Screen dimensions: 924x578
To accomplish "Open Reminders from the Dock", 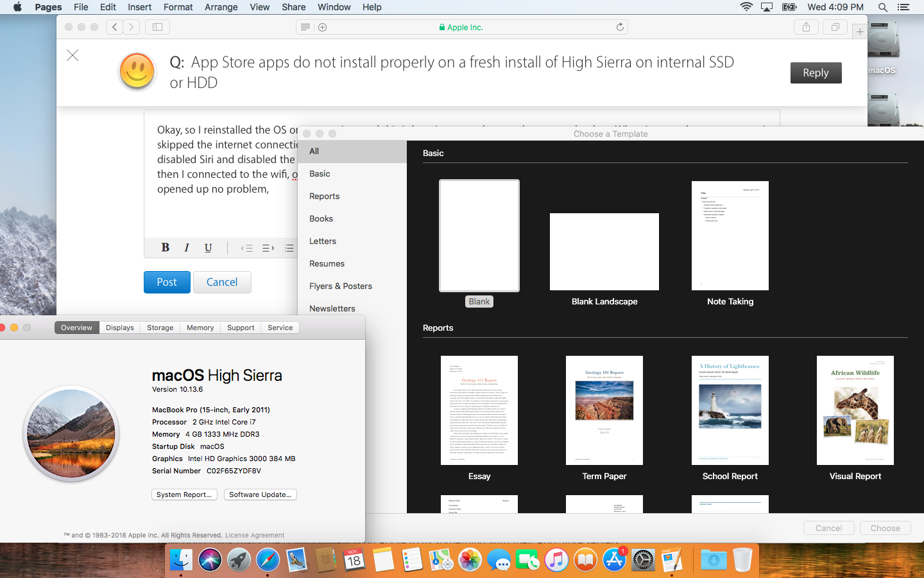I will coord(412,560).
